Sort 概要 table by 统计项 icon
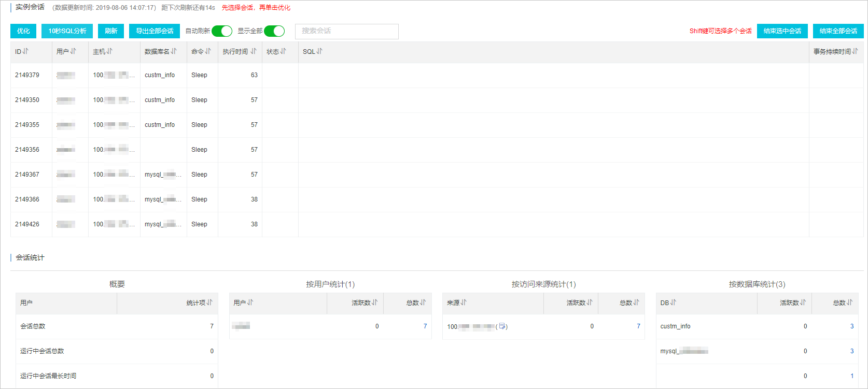Viewport: 868px width, 389px height. (x=209, y=302)
